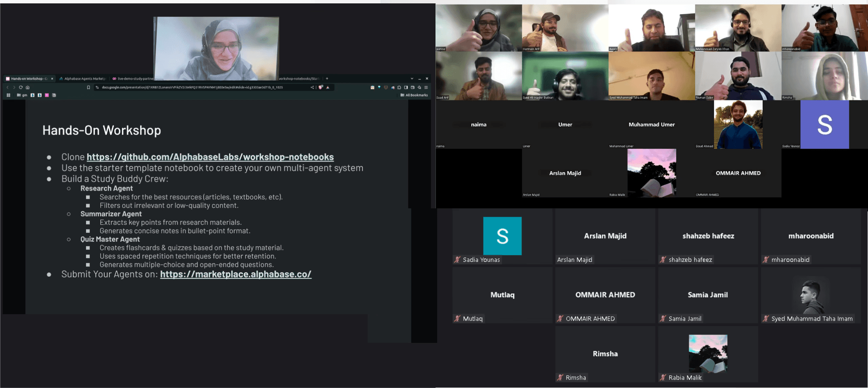Open the gm bookmarks folder
The image size is (868, 388).
click(22, 95)
